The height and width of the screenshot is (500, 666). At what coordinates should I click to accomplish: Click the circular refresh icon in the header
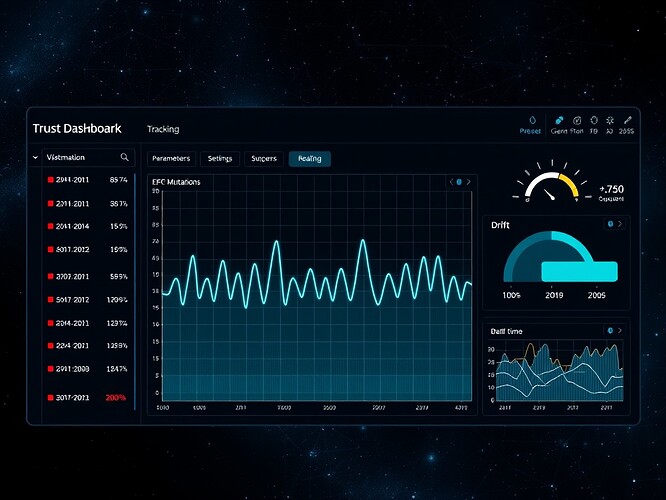594,120
